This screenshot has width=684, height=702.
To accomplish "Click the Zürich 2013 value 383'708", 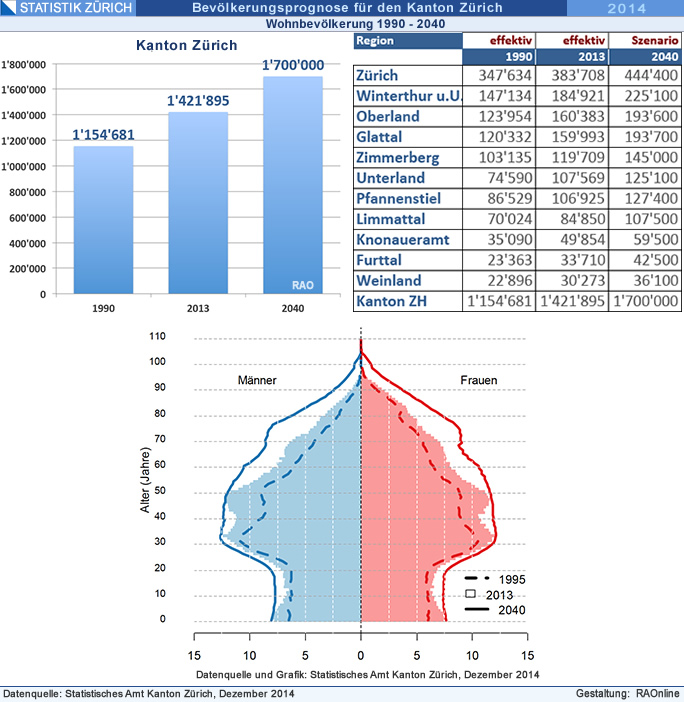I will coord(571,75).
